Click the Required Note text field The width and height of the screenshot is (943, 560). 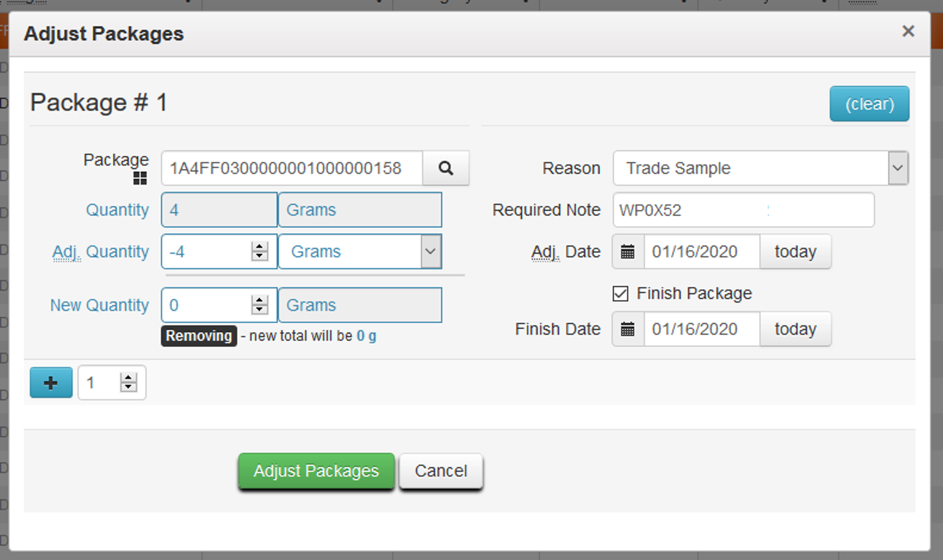(743, 210)
